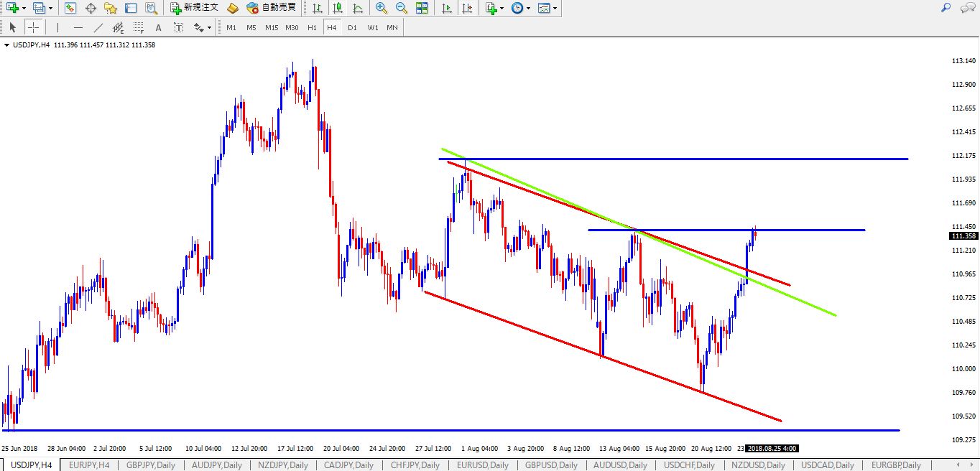Select the vertical line tool
Image resolution: width=980 pixels, height=471 pixels.
[57, 27]
